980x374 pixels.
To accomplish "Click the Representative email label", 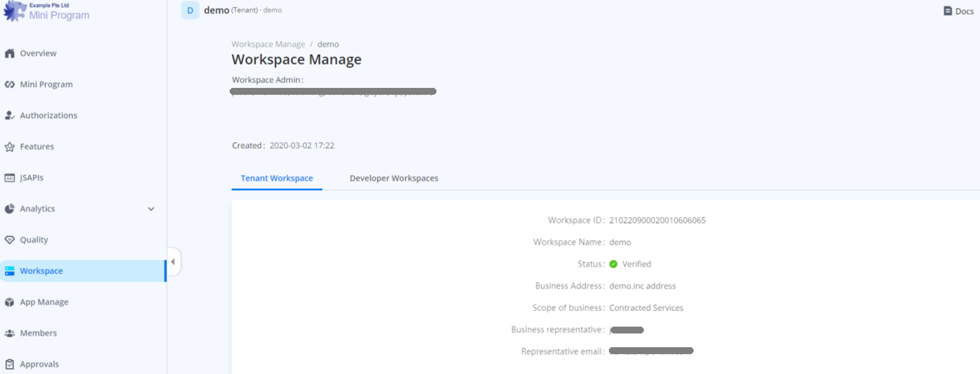I will pos(563,352).
